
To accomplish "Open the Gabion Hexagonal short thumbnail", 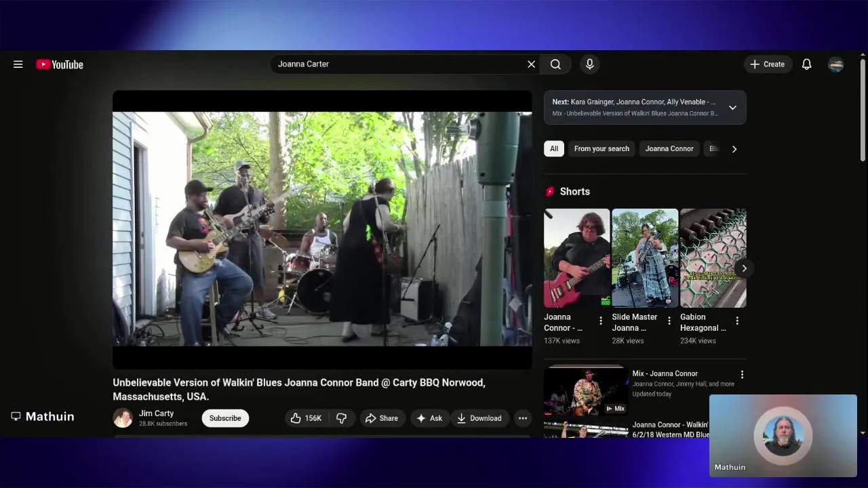I will point(713,258).
